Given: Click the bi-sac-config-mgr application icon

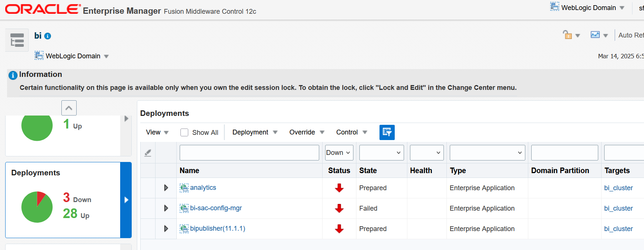Looking at the screenshot, I should (x=184, y=208).
